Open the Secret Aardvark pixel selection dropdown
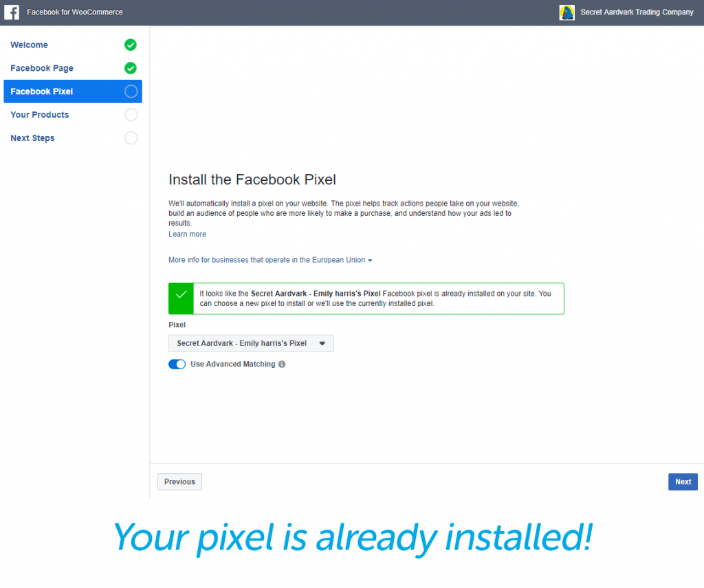The height and width of the screenshot is (588, 704). 251,343
